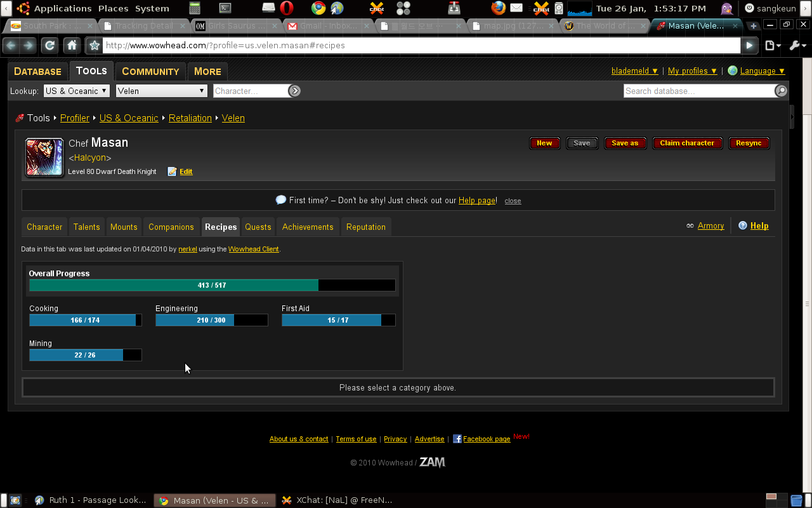
Task: Launch Firefox from the top panel
Action: [499, 8]
